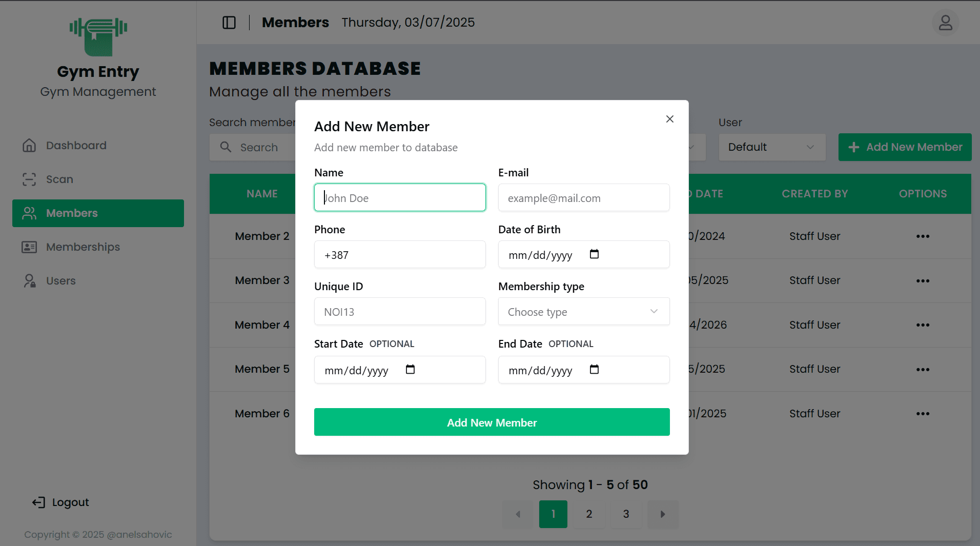This screenshot has width=980, height=546.
Task: Open options menu for Member 3
Action: (923, 281)
